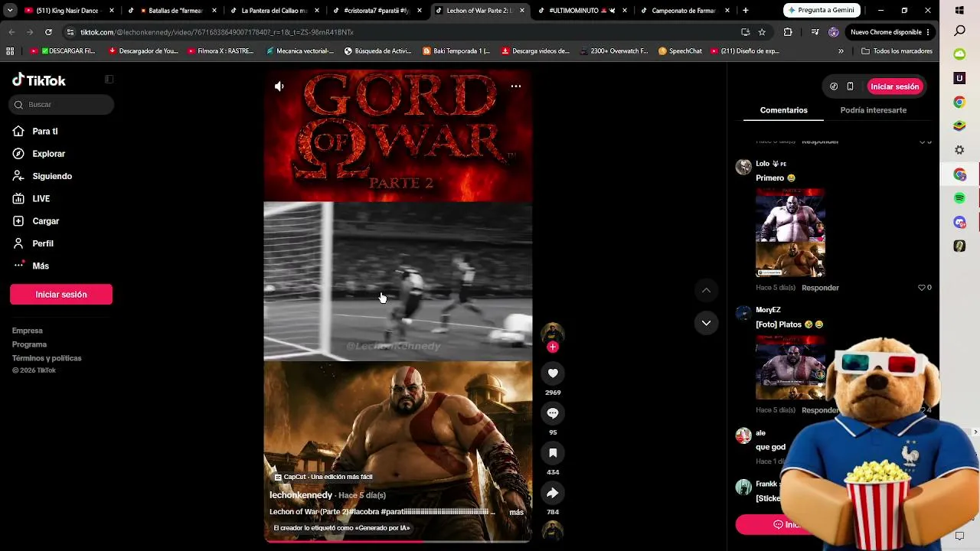Screen dimensions: 980x551
Task: Switch to the #ULTIMOMINUTO browser tab
Action: click(582, 11)
